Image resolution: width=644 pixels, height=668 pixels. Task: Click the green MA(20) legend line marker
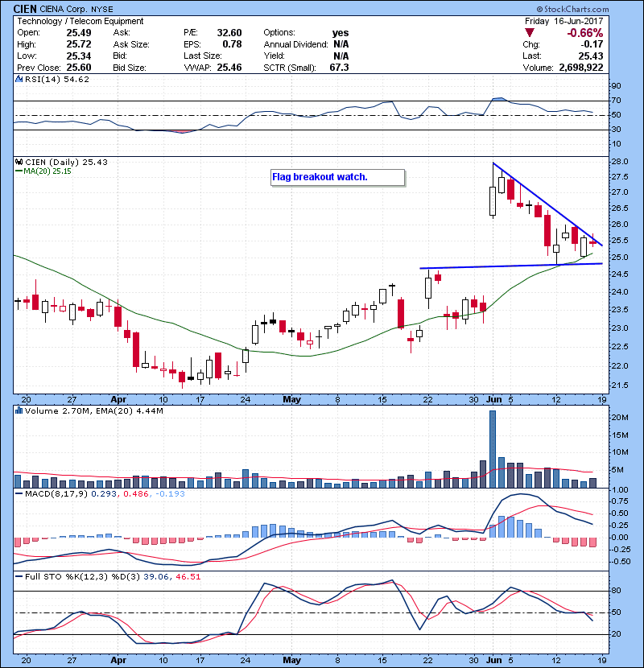[x=19, y=171]
